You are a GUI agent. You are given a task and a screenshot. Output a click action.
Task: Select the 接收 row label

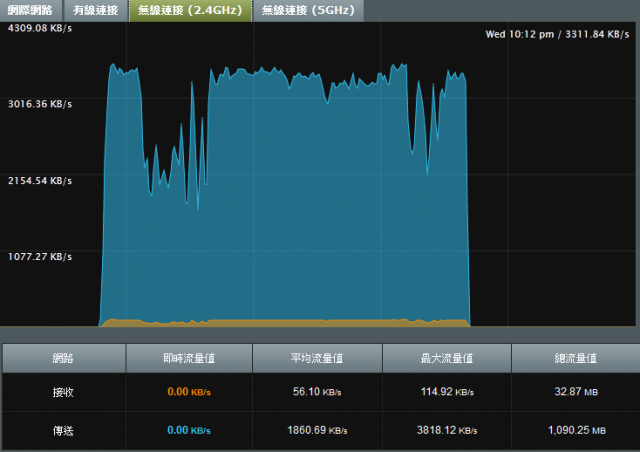[x=63, y=392]
